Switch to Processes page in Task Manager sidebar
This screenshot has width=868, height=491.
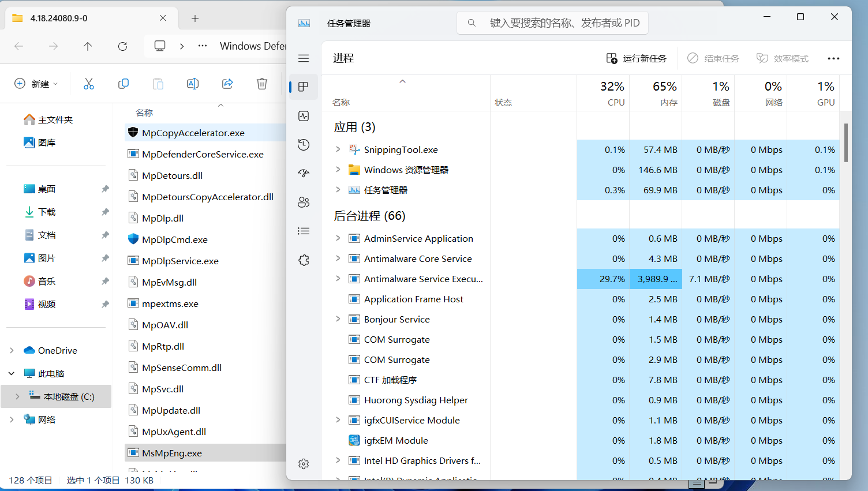(304, 87)
